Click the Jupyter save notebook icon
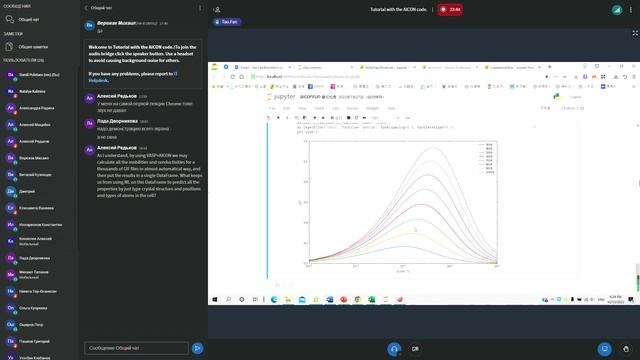 (269, 118)
